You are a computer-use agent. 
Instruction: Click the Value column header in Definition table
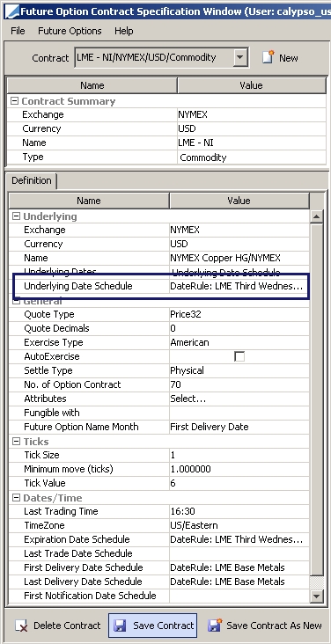(x=239, y=201)
